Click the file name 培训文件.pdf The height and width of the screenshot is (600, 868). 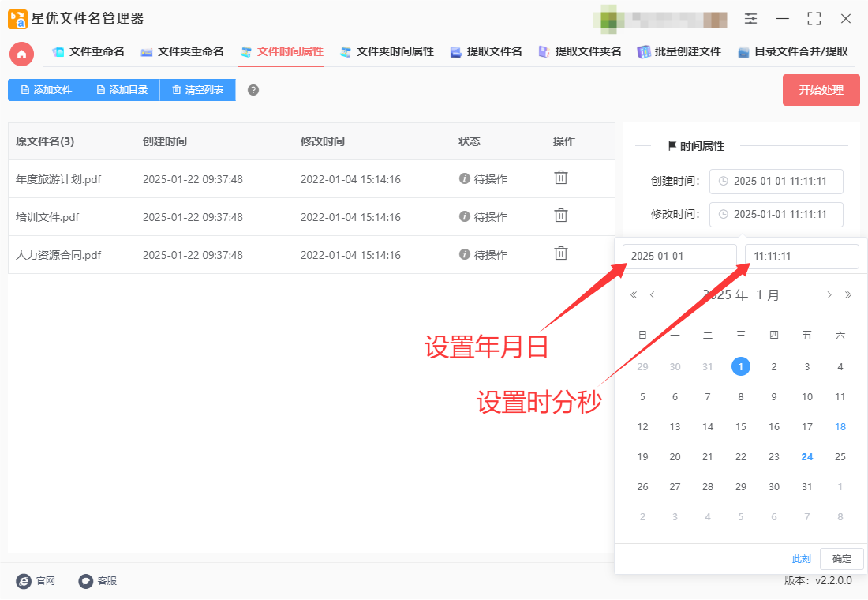tap(47, 217)
